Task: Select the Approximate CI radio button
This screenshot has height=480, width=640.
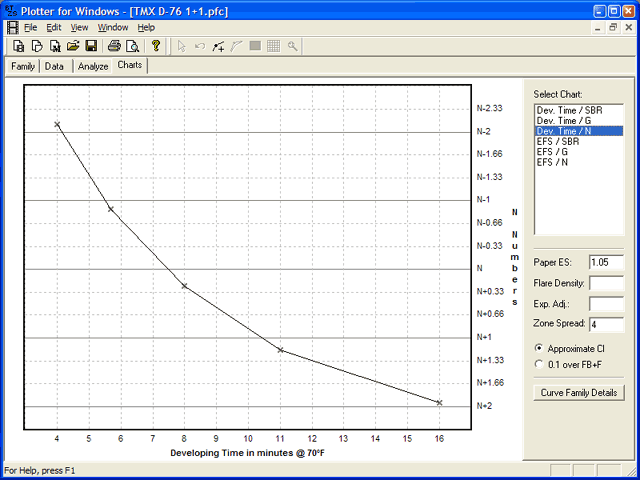Action: point(539,349)
